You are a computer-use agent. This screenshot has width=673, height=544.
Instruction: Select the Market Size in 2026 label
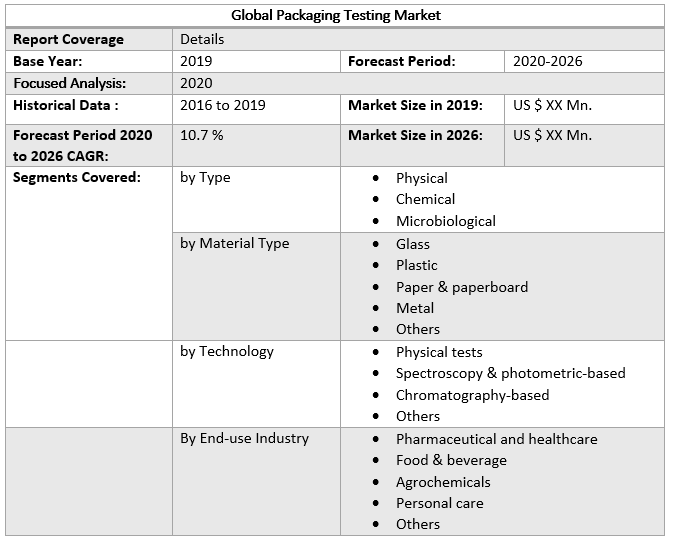click(x=415, y=135)
